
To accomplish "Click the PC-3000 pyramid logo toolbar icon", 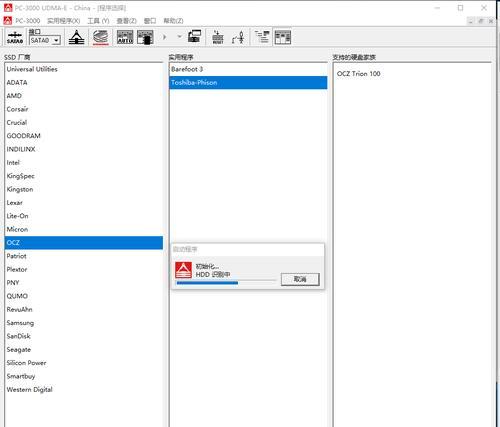I will (76, 37).
